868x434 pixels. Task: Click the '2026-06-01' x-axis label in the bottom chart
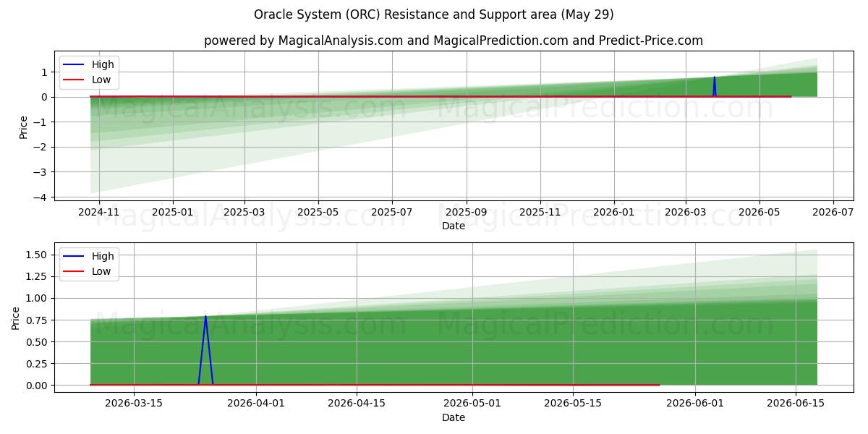[x=695, y=404]
